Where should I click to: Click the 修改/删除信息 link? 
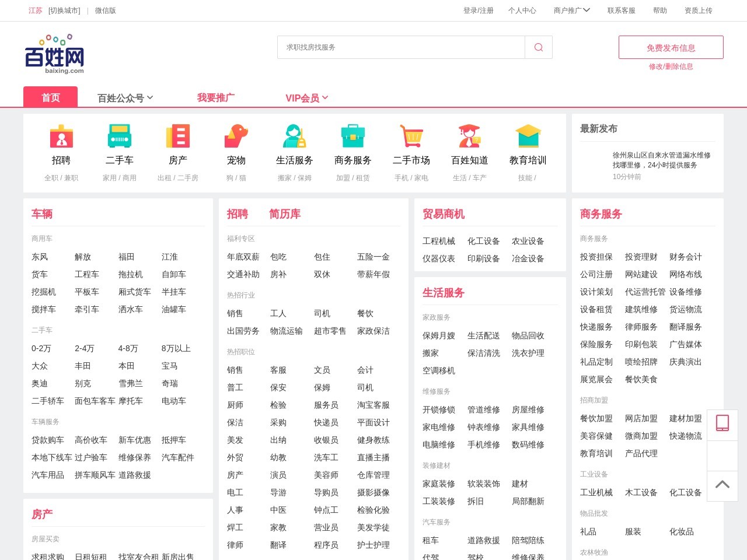pyautogui.click(x=671, y=66)
